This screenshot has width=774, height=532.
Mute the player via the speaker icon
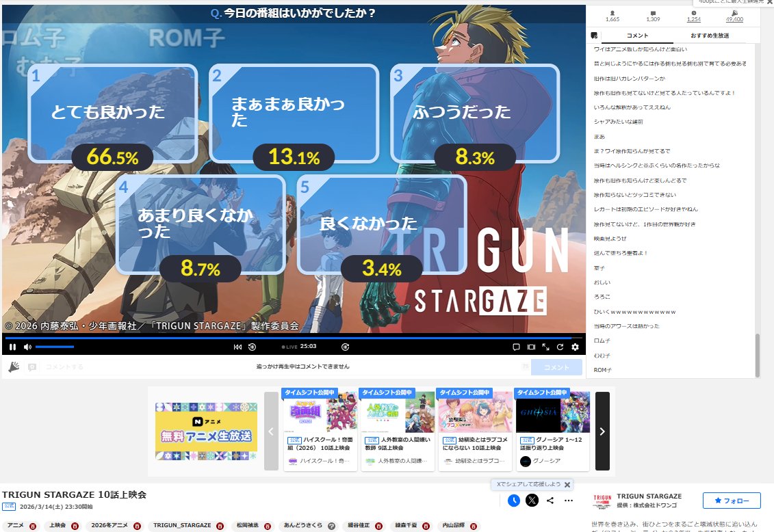coord(27,347)
